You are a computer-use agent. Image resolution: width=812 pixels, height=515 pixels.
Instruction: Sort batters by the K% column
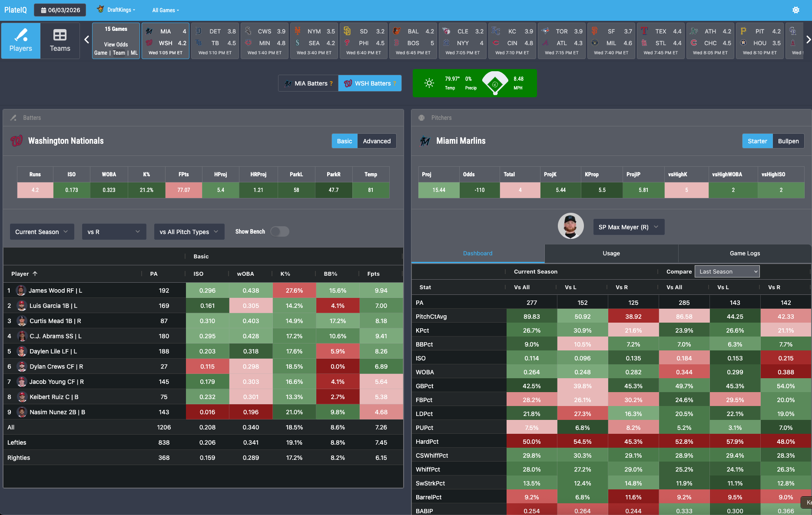(285, 274)
